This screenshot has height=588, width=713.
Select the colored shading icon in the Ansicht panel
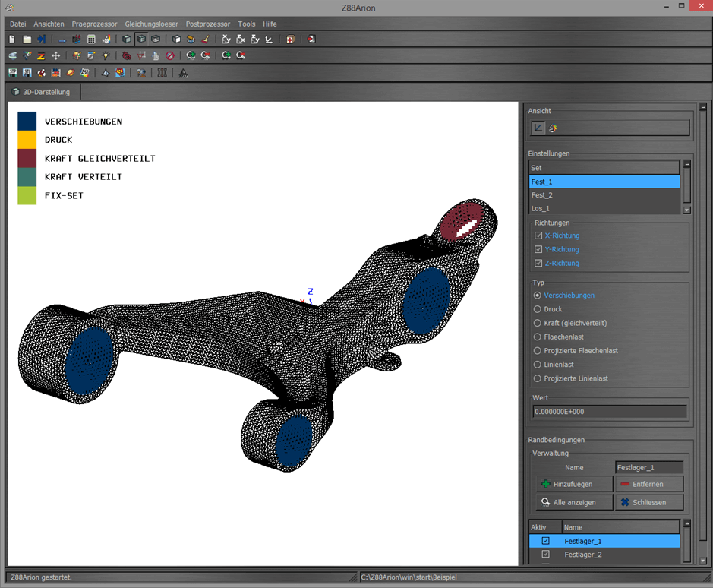point(553,128)
